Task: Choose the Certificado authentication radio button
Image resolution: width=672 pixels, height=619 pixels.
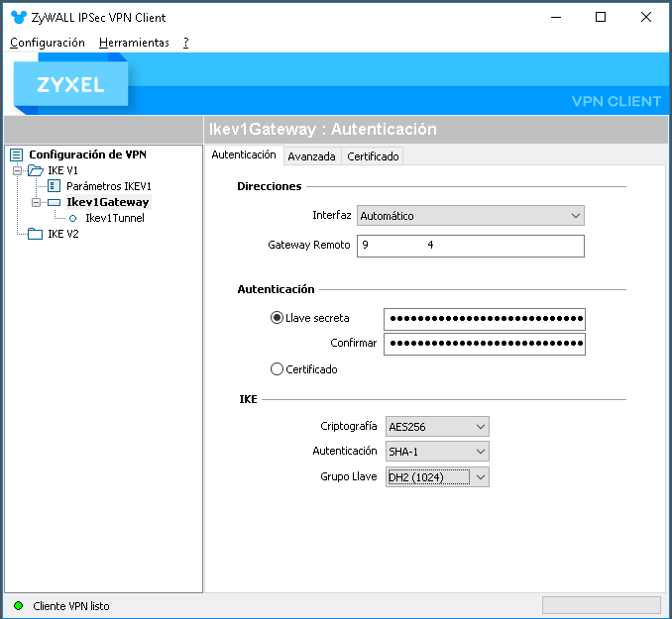Action: click(277, 368)
